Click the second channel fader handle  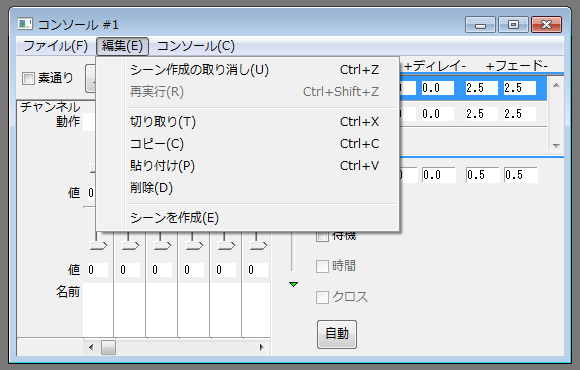[130, 246]
